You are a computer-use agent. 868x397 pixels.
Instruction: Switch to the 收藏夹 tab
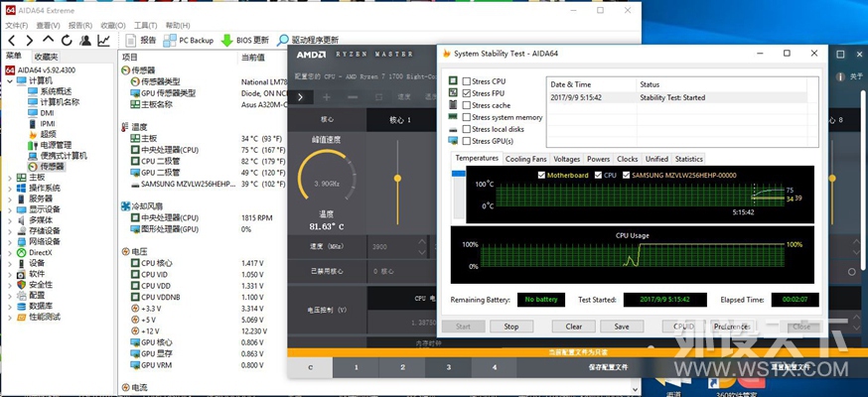[x=46, y=57]
